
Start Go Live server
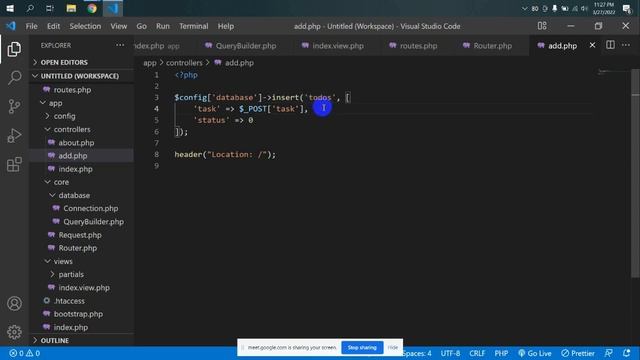[535, 353]
